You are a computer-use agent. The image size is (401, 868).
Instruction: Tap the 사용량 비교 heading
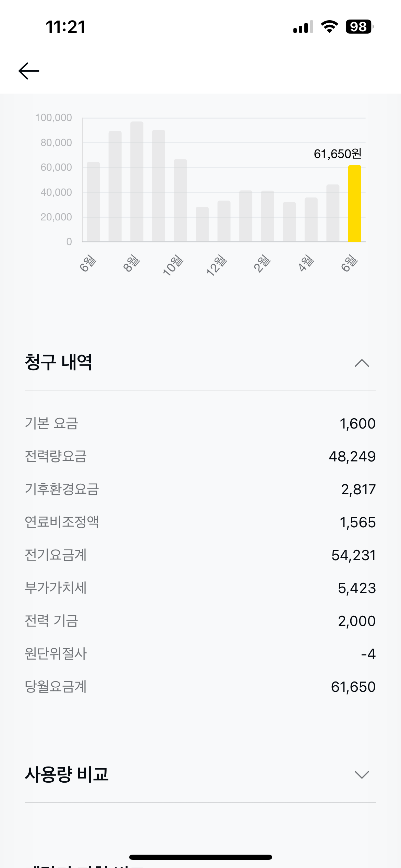click(67, 774)
